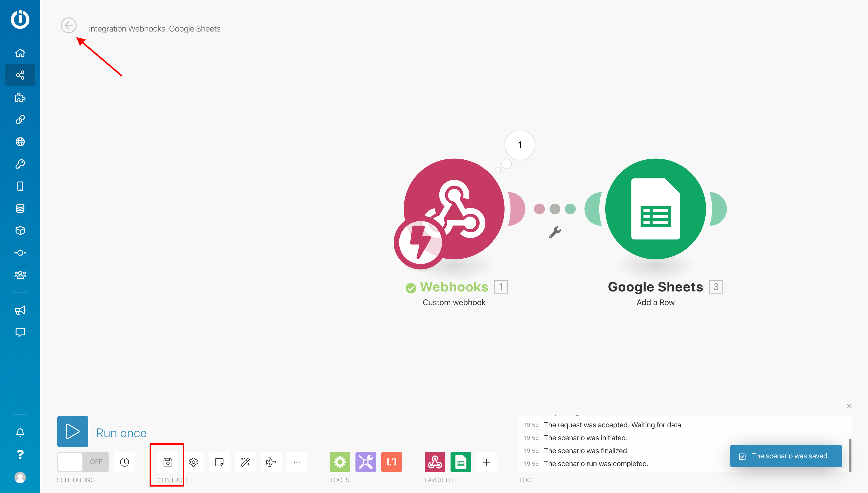The width and height of the screenshot is (868, 493).
Task: Click log entry 'The scenario run was completed.'
Action: coord(596,464)
